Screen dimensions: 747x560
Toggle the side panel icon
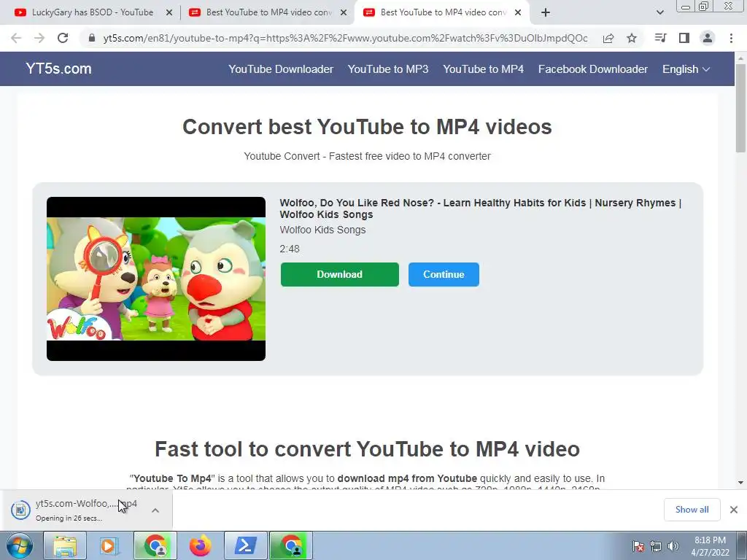[x=684, y=38]
